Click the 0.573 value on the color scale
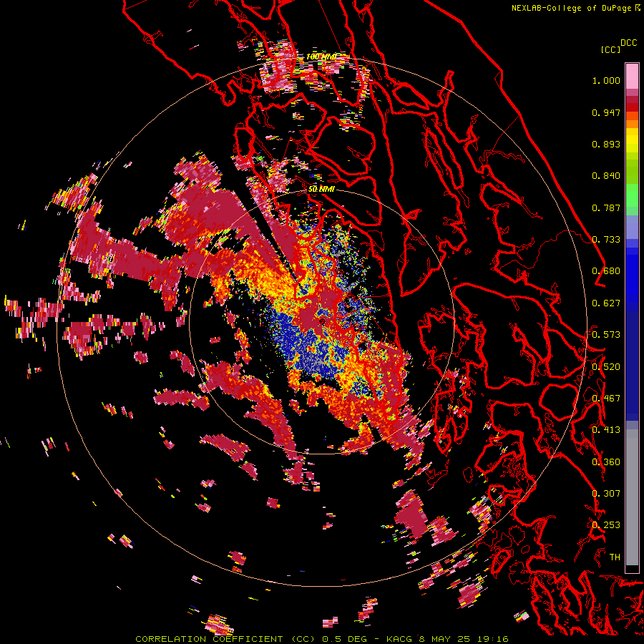Screen dimensions: 644x644 [606, 335]
